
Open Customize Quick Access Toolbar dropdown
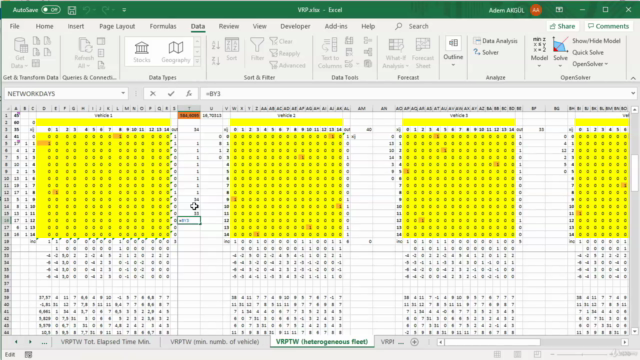124,10
